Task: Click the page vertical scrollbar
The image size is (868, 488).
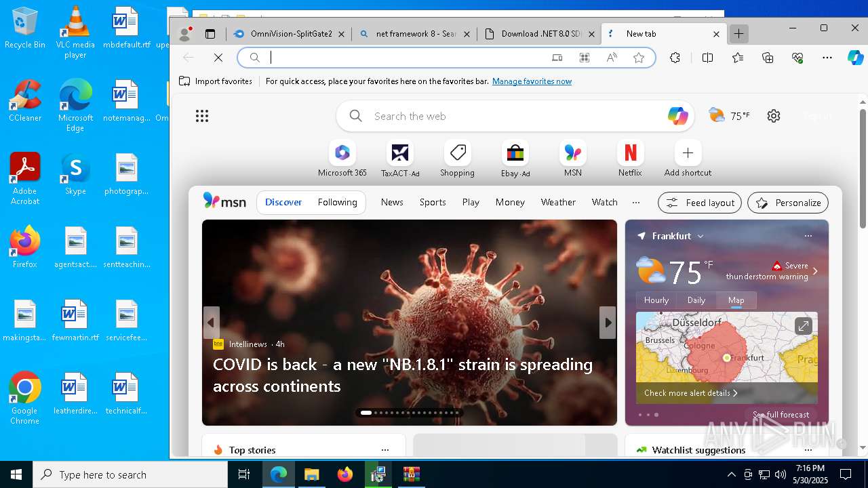Action: tap(863, 168)
